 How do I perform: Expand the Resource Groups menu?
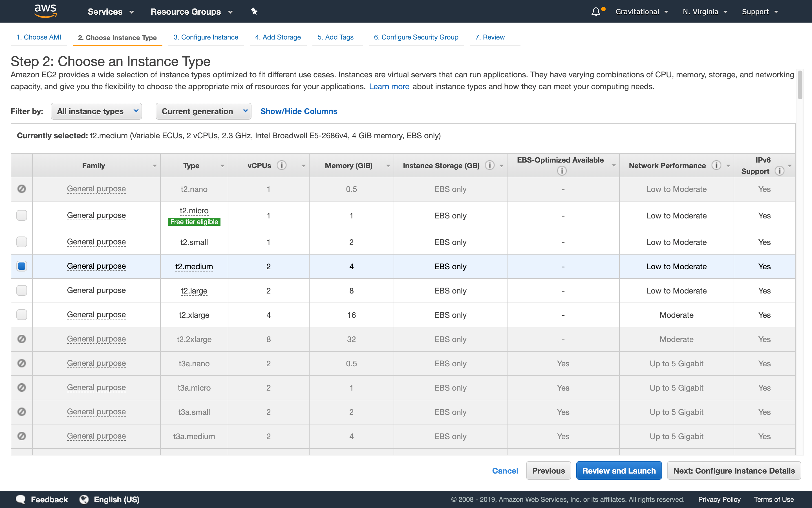coord(192,12)
